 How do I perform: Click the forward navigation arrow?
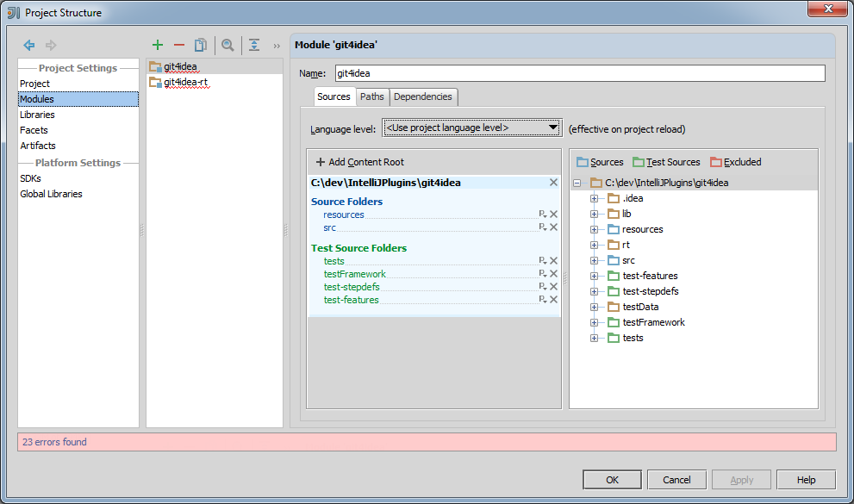[x=51, y=45]
